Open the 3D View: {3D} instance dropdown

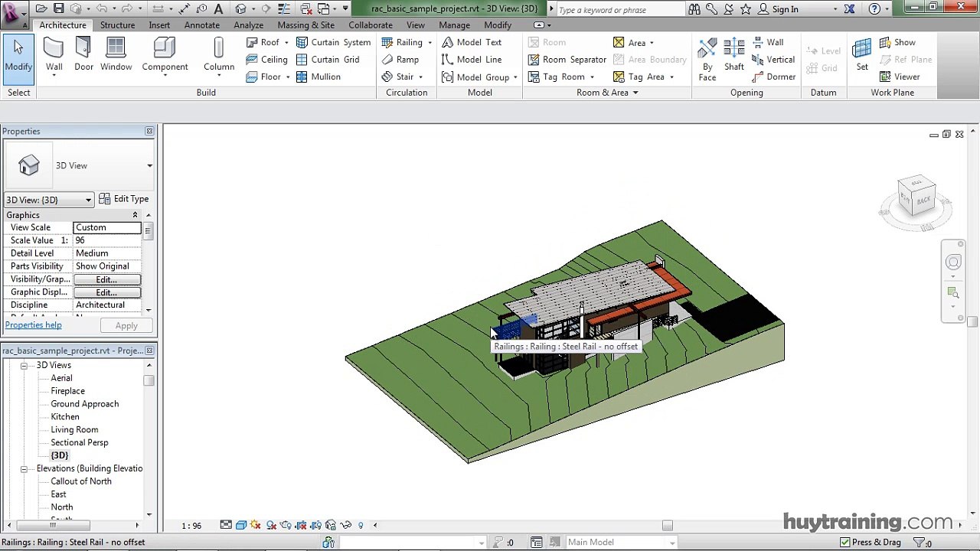[49, 201]
